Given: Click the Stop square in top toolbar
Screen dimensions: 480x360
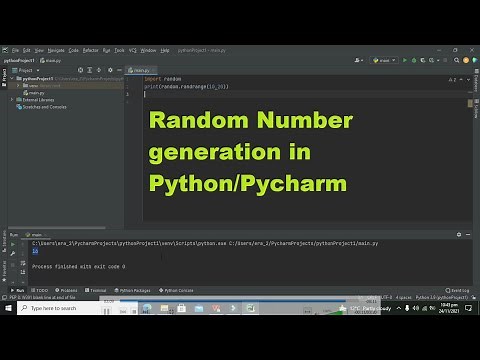Looking at the screenshot, I should coord(445,60).
